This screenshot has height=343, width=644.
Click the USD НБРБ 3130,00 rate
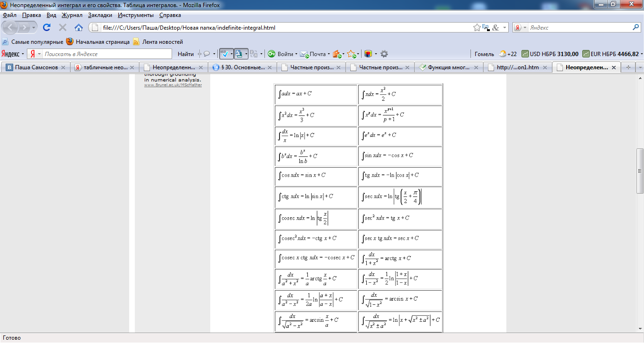click(x=550, y=54)
